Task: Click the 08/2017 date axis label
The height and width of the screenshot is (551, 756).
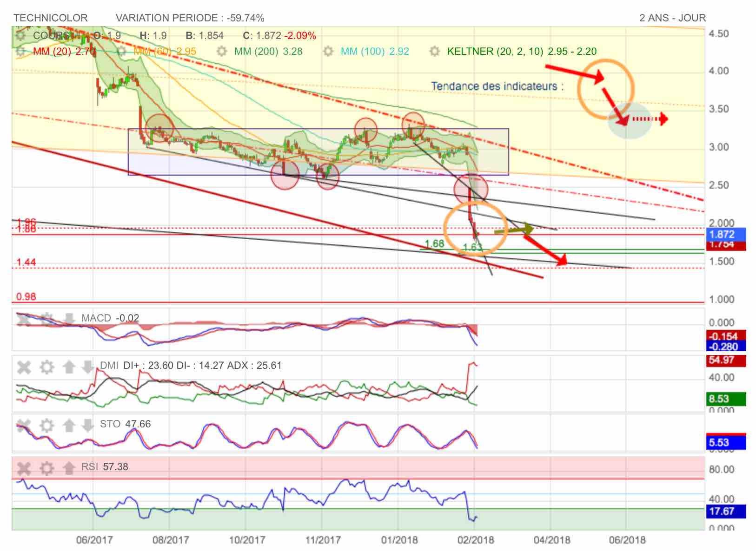Action: coord(171,540)
